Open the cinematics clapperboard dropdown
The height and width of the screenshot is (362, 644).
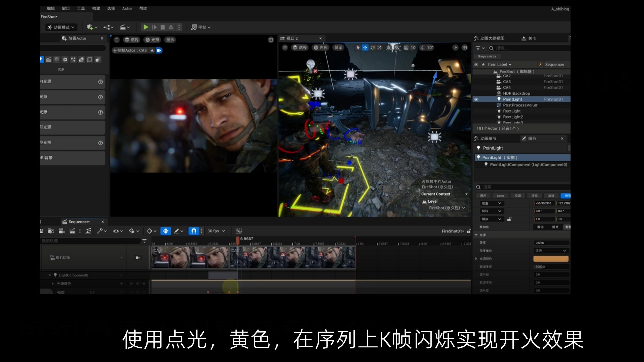coord(125,27)
